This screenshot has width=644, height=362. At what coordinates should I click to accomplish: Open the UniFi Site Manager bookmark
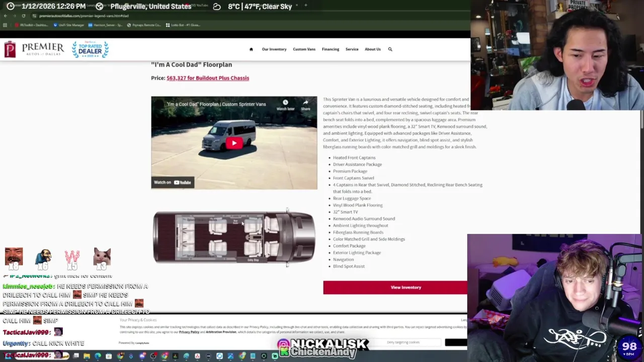tap(68, 25)
